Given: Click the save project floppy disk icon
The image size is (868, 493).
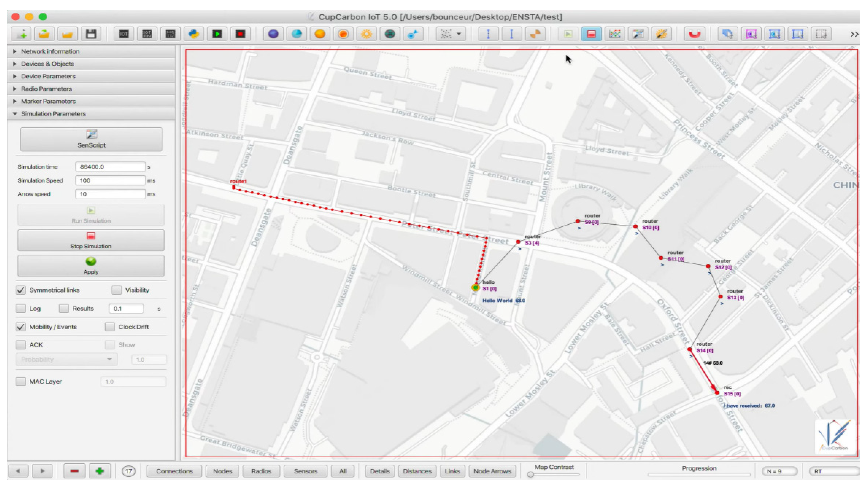Looking at the screenshot, I should 91,34.
